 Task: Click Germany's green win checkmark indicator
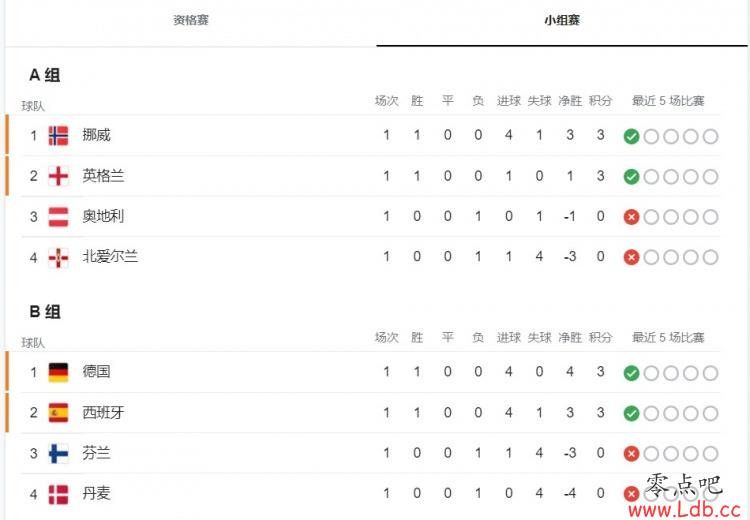pyautogui.click(x=631, y=373)
